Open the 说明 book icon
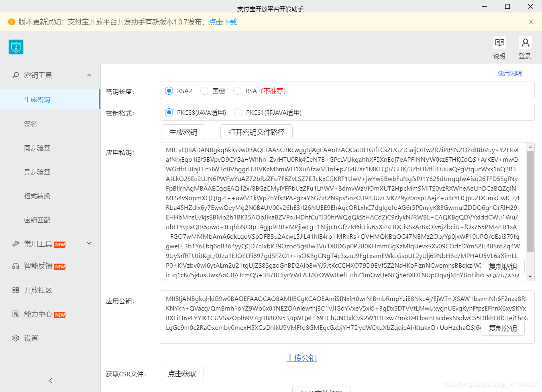Screen dimensions: 542x392 [500, 43]
